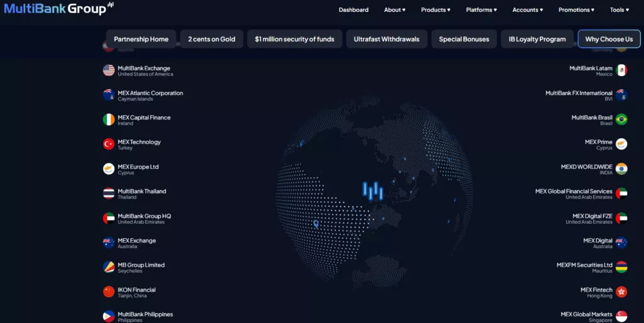Expand the Accounts dropdown
The height and width of the screenshot is (323, 644).
(528, 10)
